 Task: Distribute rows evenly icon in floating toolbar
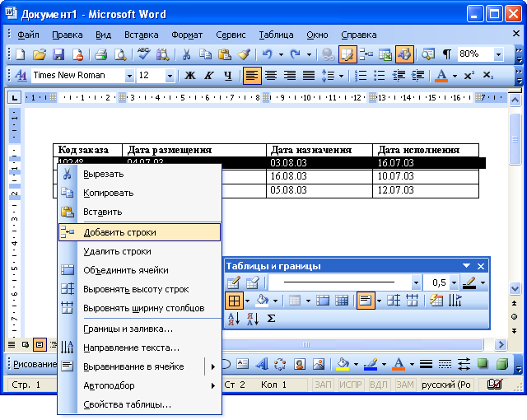(393, 301)
